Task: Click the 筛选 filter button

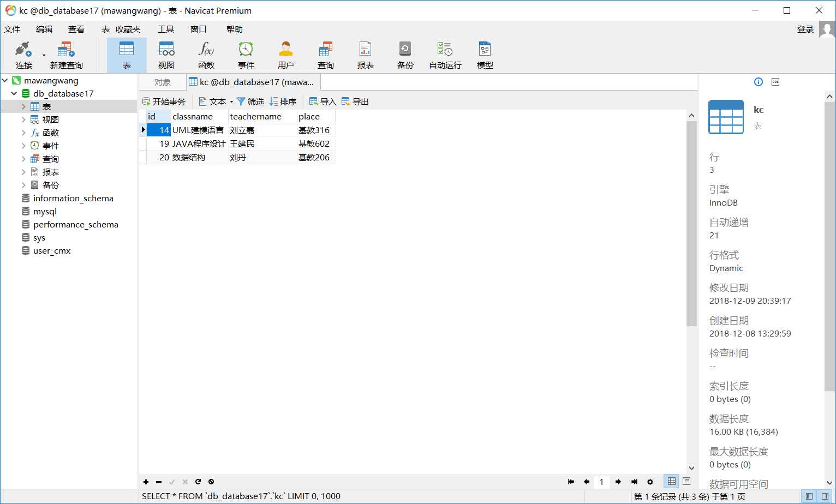Action: click(250, 101)
